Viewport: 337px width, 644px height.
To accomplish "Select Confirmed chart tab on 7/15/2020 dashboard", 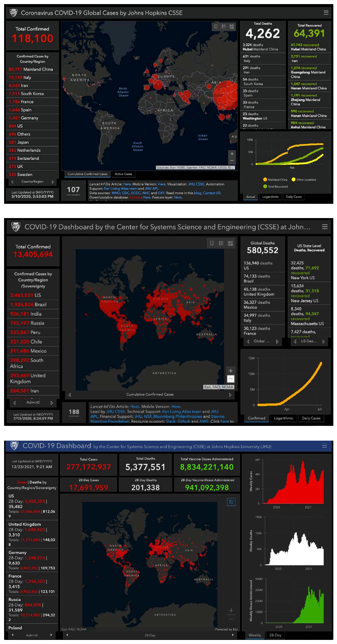I will pyautogui.click(x=257, y=418).
